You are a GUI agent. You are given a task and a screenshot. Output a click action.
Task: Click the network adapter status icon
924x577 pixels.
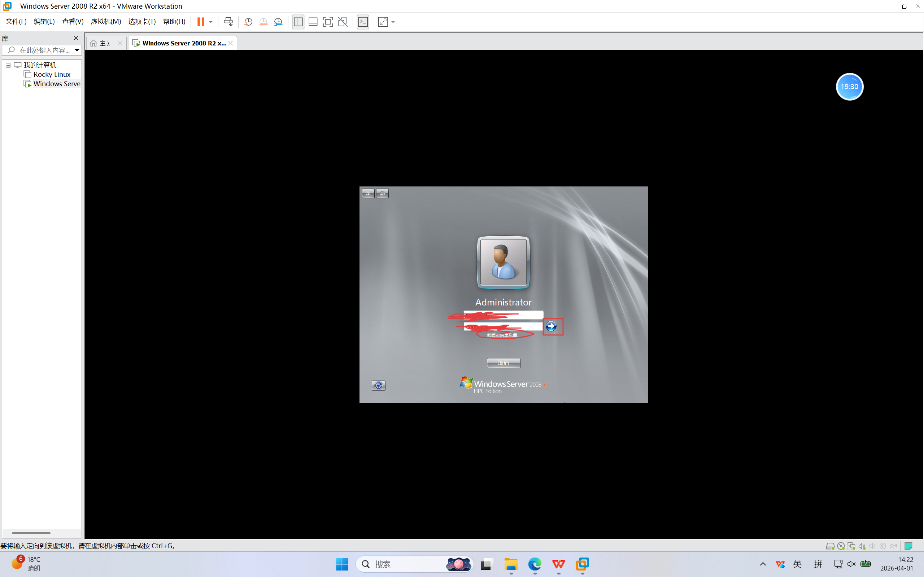[851, 546]
